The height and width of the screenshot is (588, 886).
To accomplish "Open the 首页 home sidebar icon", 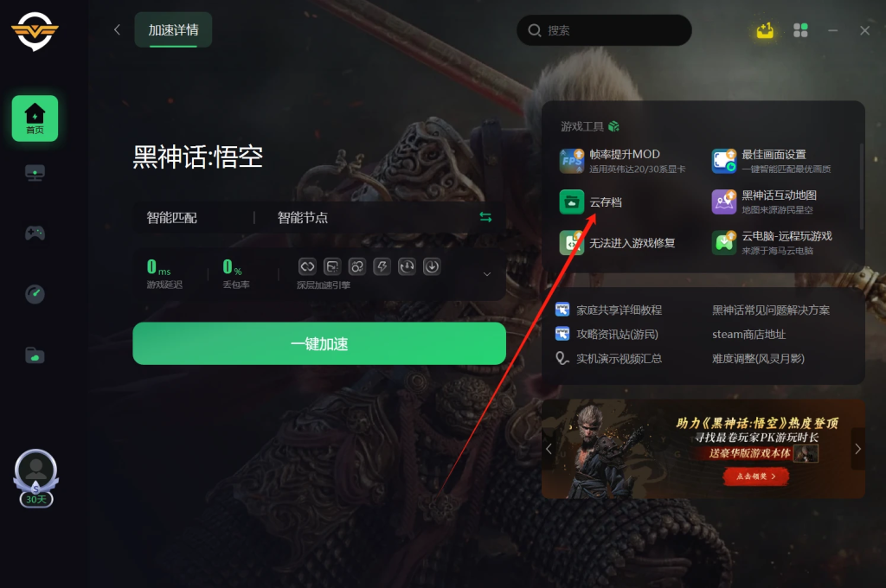I will pos(35,118).
